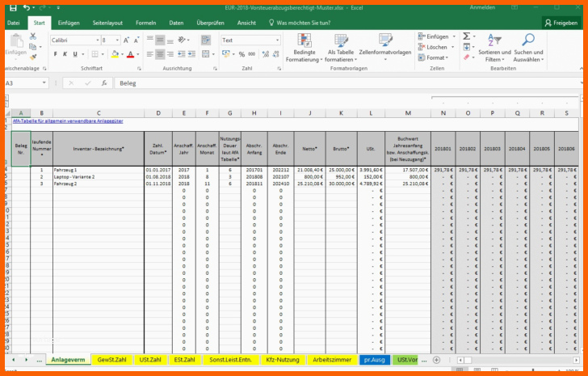Open Zellenformatvorlagen gallery
The image size is (588, 376).
pyautogui.click(x=385, y=48)
